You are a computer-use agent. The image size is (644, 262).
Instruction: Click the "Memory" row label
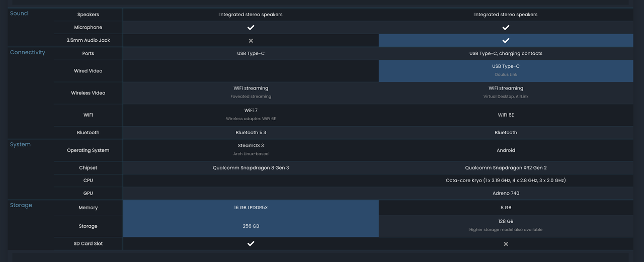click(x=88, y=208)
